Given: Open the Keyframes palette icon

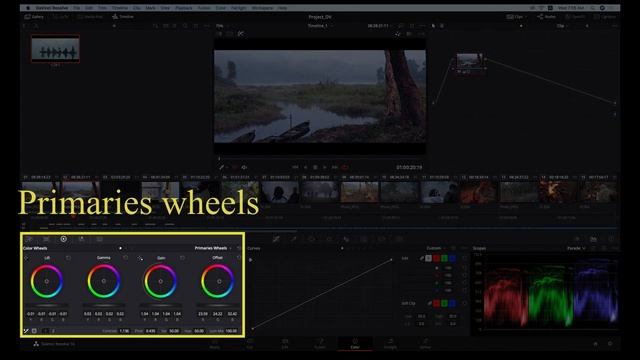Looking at the screenshot, I should (577, 239).
